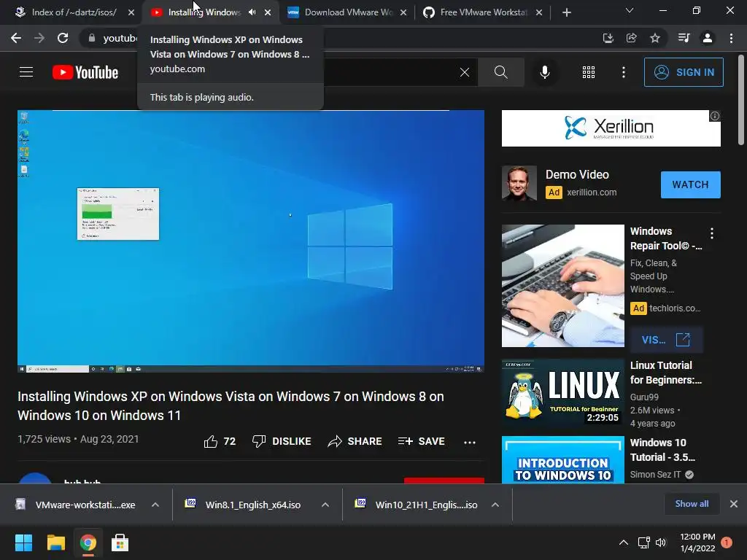747x560 pixels.
Task: Close the Free VMware Workstation tab
Action: click(539, 12)
